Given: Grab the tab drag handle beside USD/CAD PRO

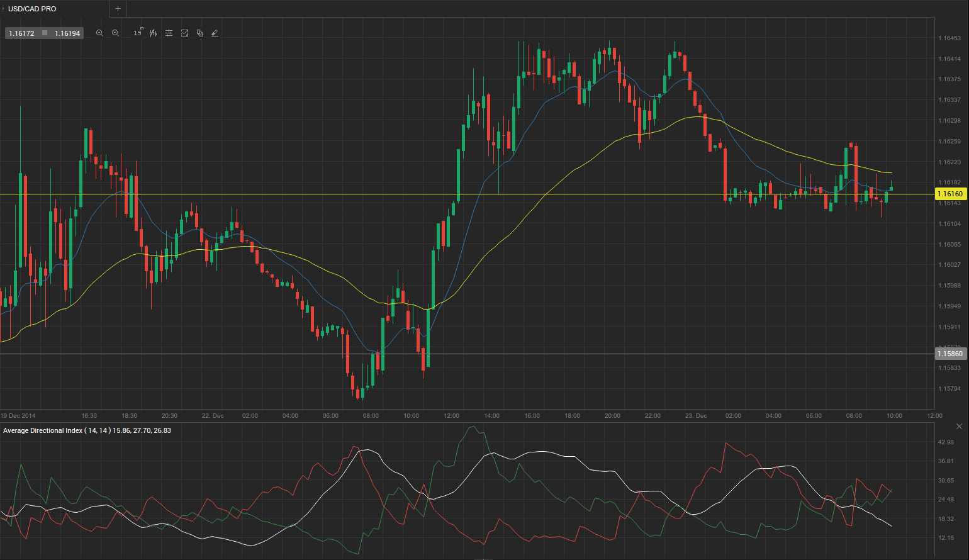Looking at the screenshot, I should [x=3, y=9].
